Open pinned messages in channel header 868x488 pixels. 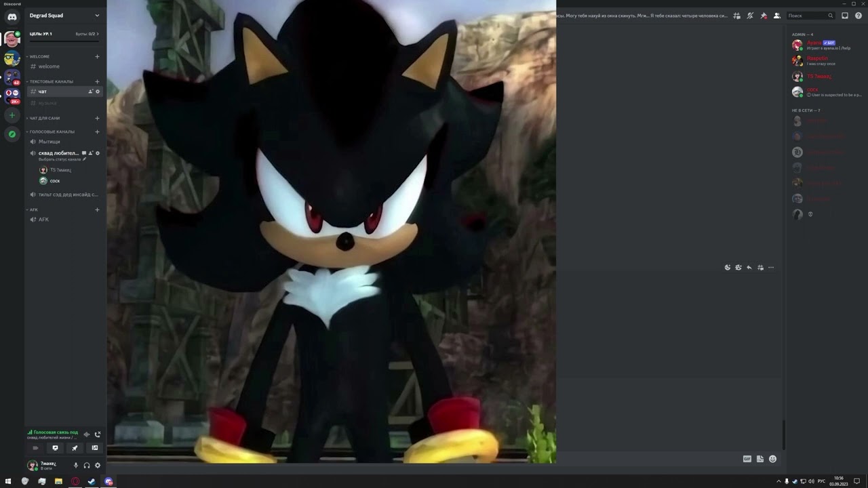coord(764,16)
